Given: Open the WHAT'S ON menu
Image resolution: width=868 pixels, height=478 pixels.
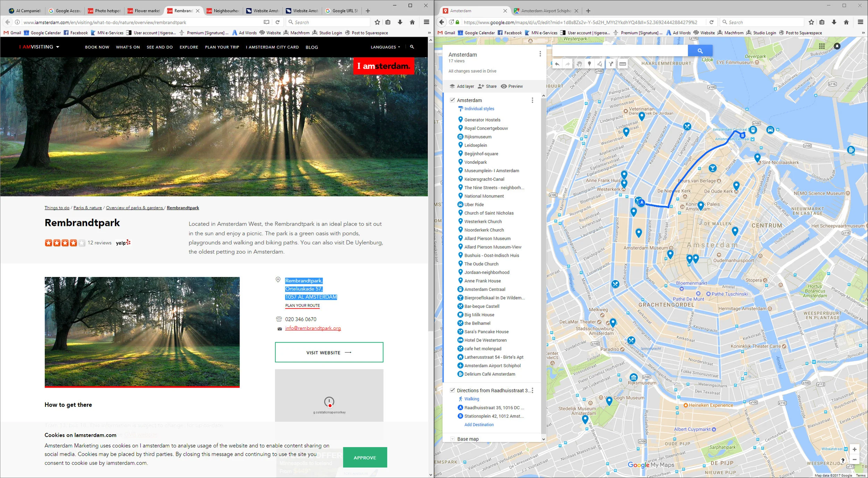Looking at the screenshot, I should pos(128,47).
